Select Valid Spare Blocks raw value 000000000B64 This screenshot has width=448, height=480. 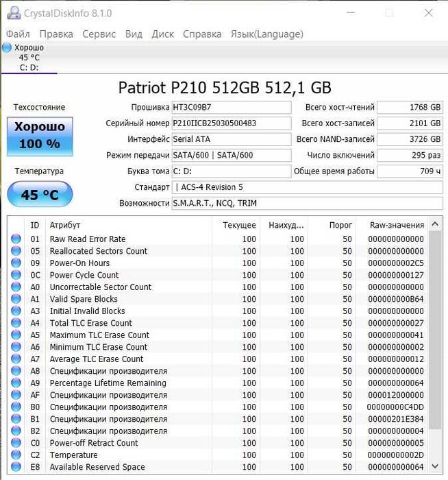(396, 299)
